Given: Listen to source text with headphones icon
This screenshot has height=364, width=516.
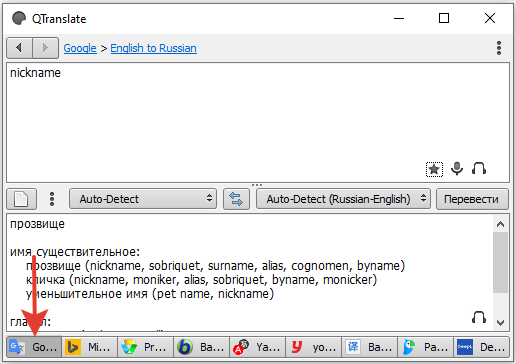Looking at the screenshot, I should click(479, 169).
